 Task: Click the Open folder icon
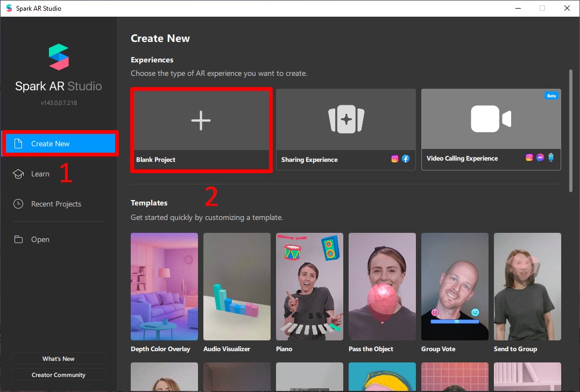pyautogui.click(x=18, y=239)
